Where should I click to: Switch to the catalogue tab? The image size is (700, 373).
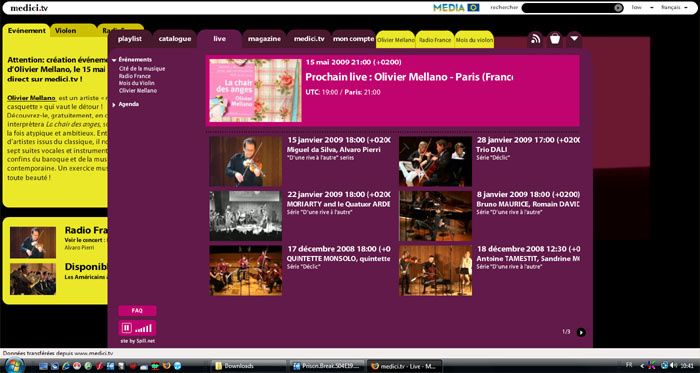(x=175, y=39)
